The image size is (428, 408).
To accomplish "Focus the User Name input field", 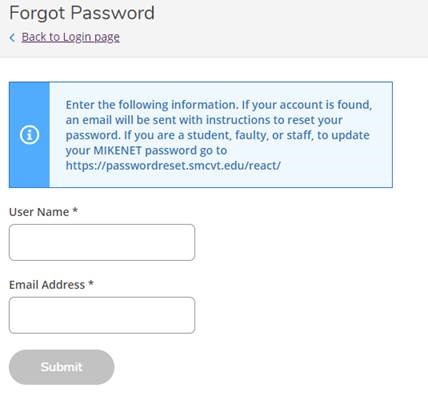I will [x=102, y=242].
